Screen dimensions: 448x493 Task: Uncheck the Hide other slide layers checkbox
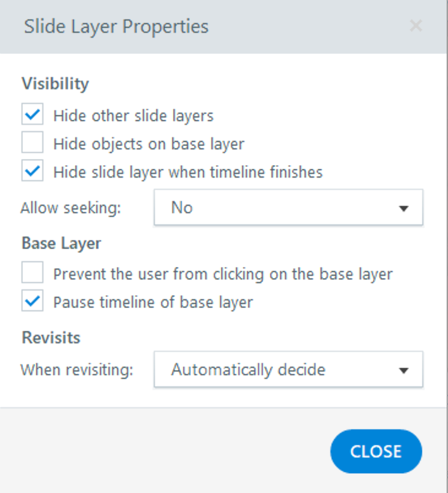click(32, 115)
